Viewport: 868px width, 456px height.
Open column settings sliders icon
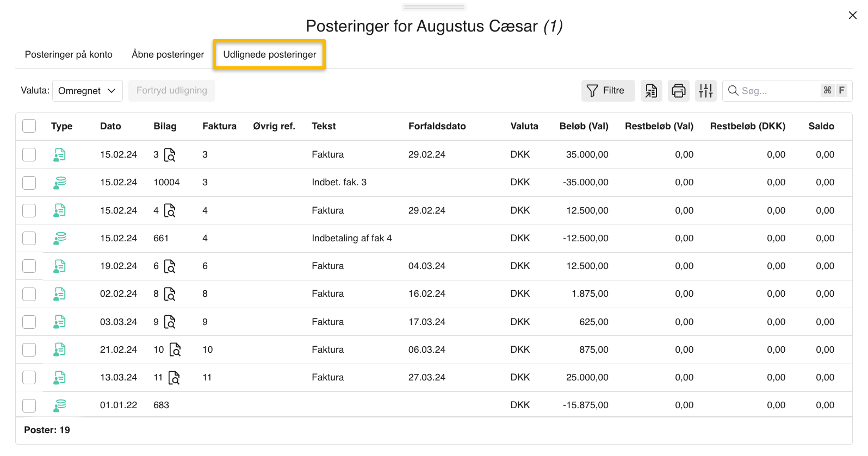705,91
